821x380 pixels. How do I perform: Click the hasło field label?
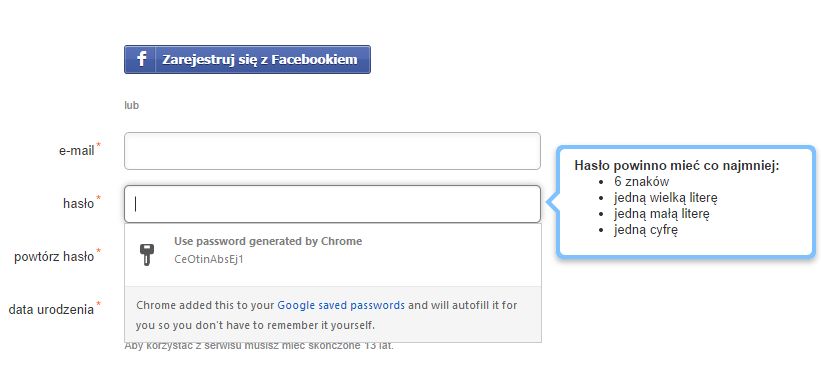[79, 203]
